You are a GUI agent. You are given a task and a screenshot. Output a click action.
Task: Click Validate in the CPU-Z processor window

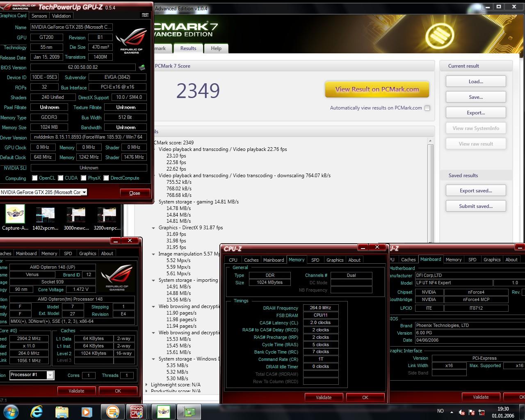[76, 391]
